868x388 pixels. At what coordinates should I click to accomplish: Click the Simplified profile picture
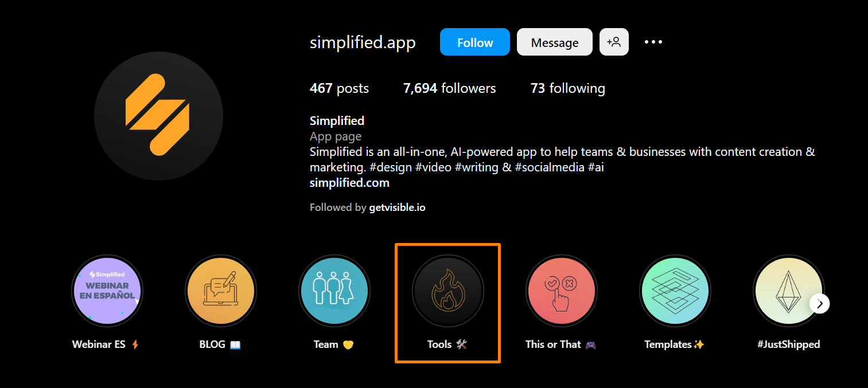tap(158, 115)
